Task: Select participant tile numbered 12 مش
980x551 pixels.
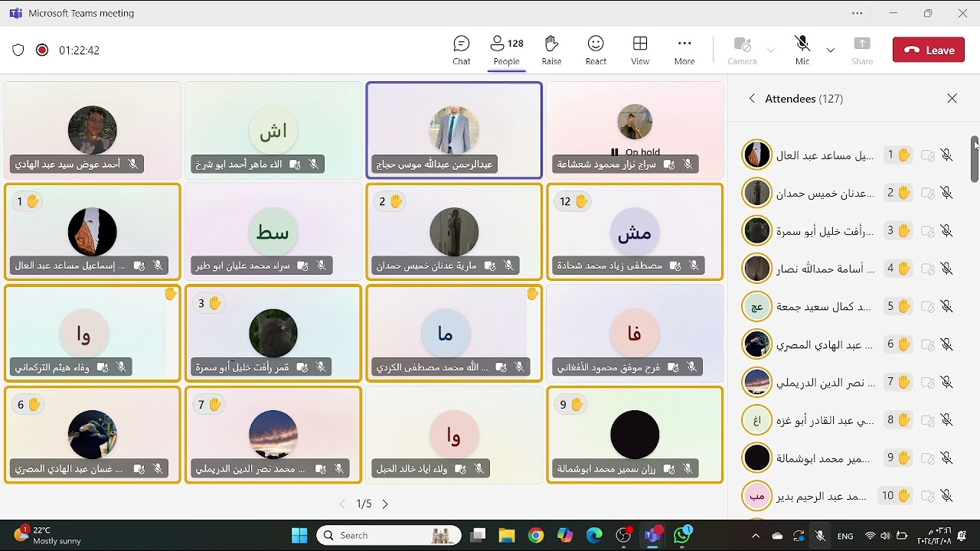Action: (635, 232)
